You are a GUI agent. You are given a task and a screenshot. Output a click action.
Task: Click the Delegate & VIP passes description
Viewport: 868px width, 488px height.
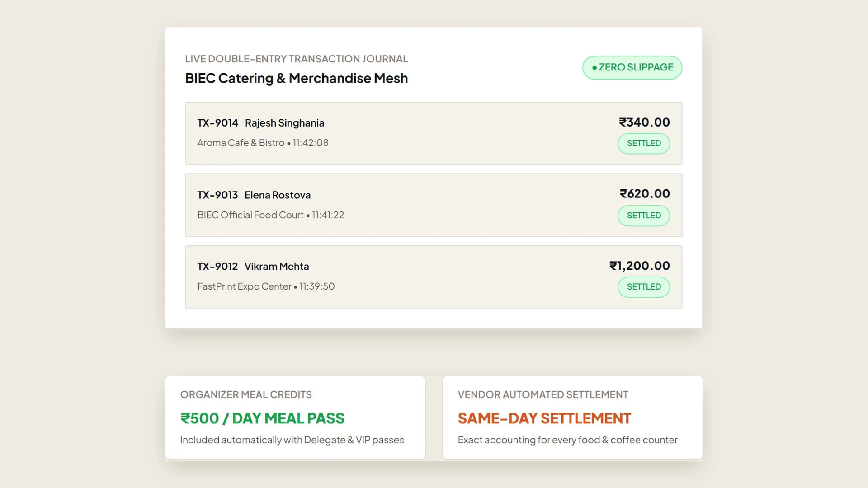coord(292,440)
